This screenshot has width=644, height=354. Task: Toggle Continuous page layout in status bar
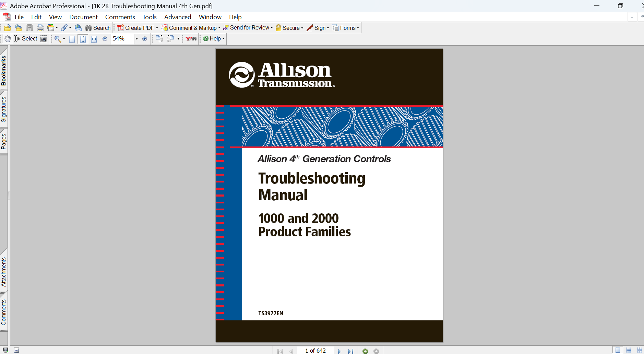coord(629,350)
